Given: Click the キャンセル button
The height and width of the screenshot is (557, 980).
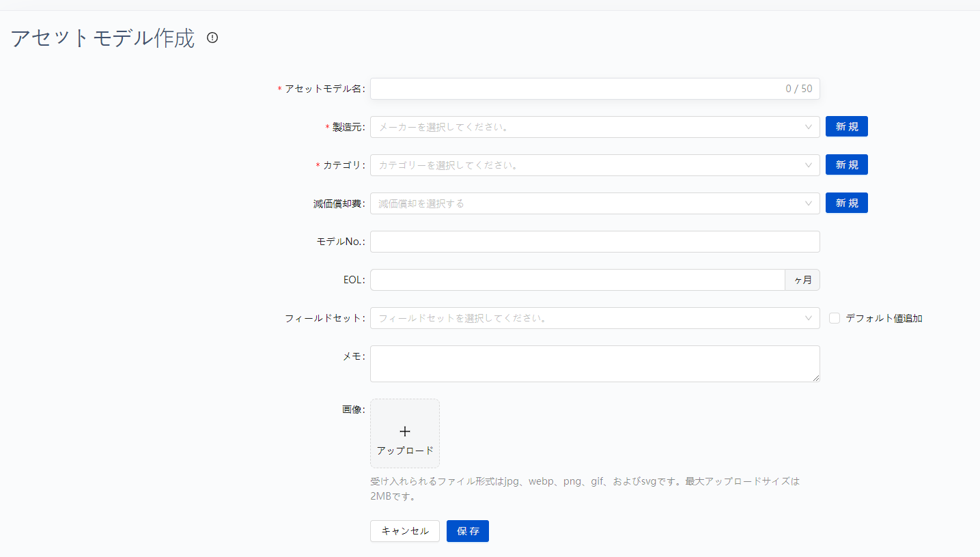Looking at the screenshot, I should pos(404,530).
